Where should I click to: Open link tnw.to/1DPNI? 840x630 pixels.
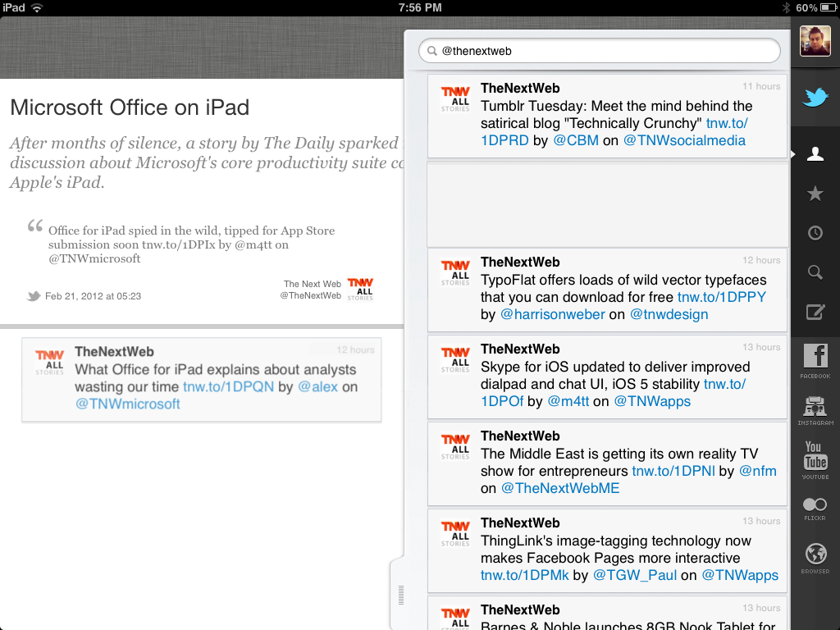(x=673, y=471)
